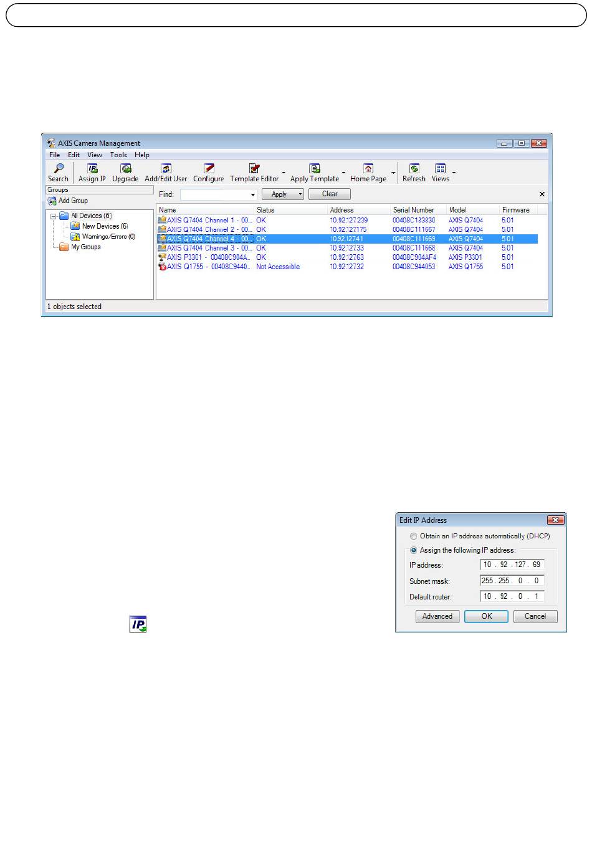The image size is (592, 868).
Task: Select address 10.92.127.239 in device list
Action: 349,220
